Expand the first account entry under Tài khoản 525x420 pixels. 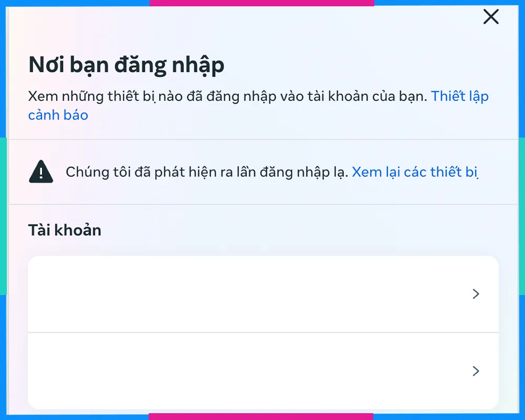[262, 294]
